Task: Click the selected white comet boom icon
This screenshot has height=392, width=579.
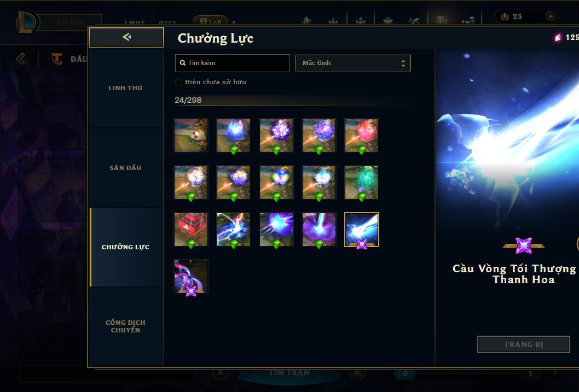Action: 362,230
